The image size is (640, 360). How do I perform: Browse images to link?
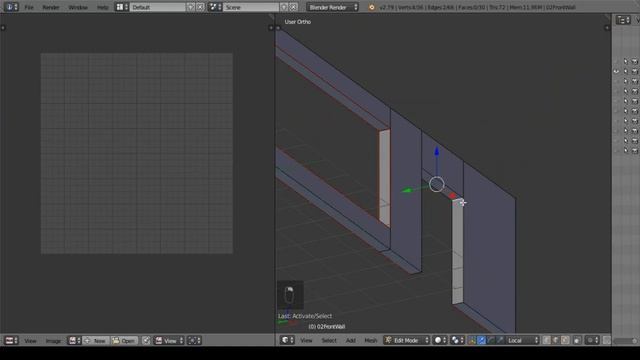[74, 340]
